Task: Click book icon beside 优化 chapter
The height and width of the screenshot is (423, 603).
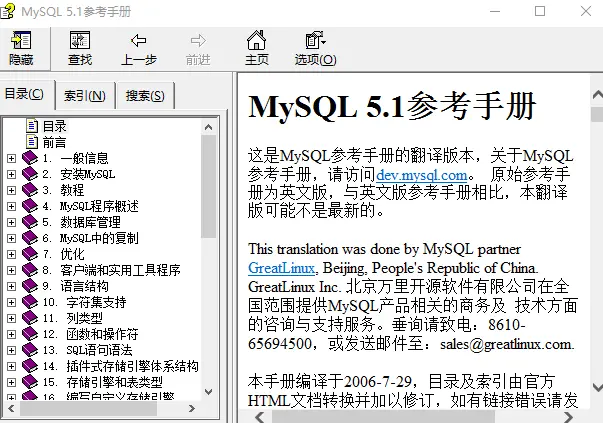Action: pyautogui.click(x=29, y=254)
